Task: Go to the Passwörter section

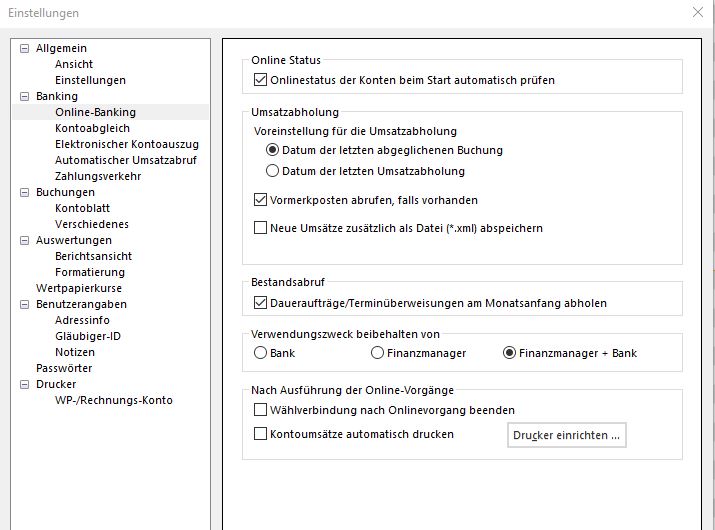Action: 64,368
